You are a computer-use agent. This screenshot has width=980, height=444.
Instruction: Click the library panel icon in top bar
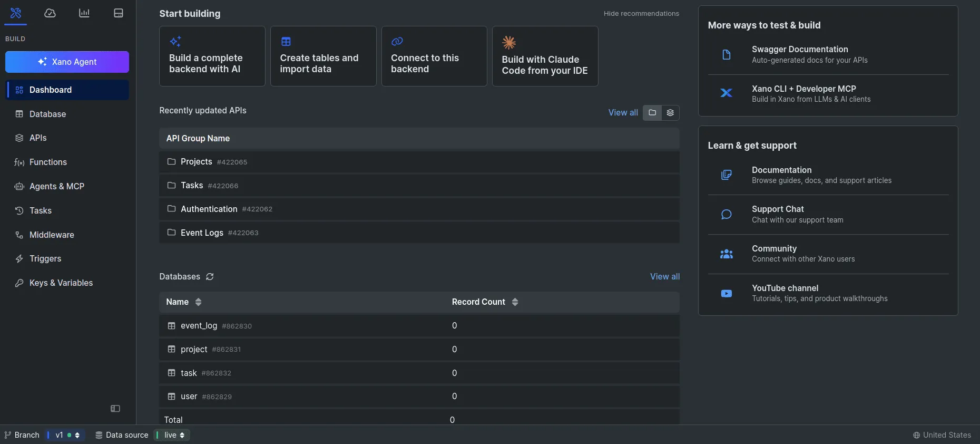(x=119, y=13)
